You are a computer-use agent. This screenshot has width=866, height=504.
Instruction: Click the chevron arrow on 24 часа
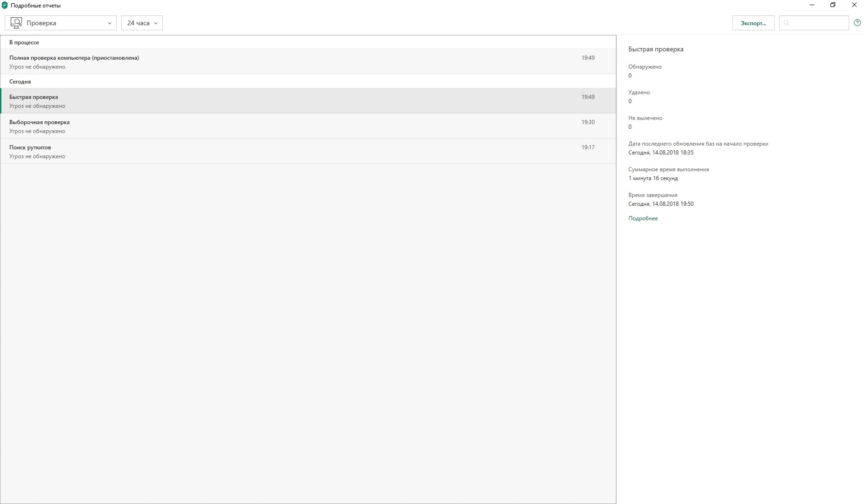[156, 23]
